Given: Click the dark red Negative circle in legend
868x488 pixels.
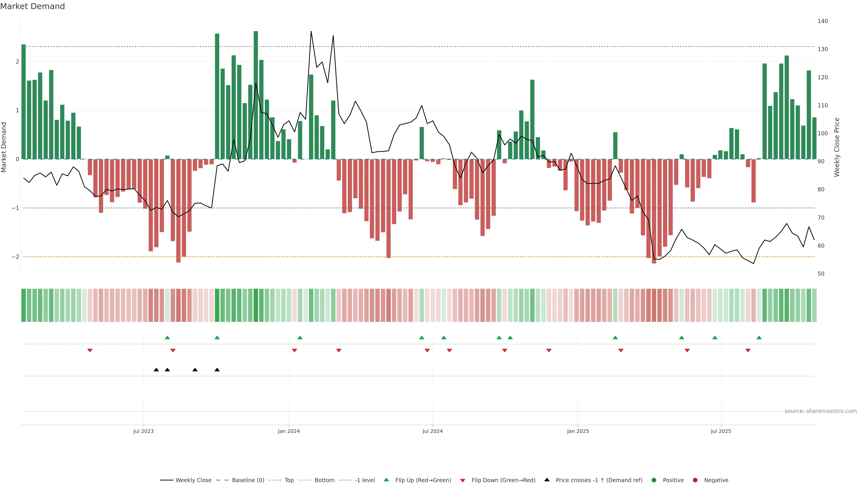Looking at the screenshot, I should [x=695, y=480].
